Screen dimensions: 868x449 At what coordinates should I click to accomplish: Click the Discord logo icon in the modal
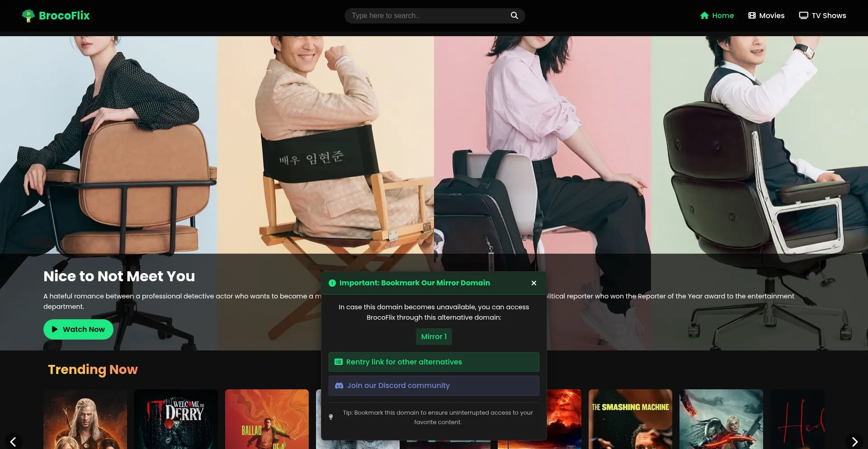pos(339,386)
